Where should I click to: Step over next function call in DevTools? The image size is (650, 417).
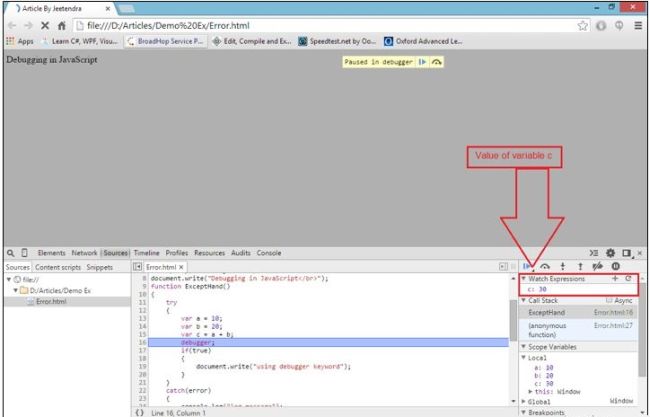(545, 267)
